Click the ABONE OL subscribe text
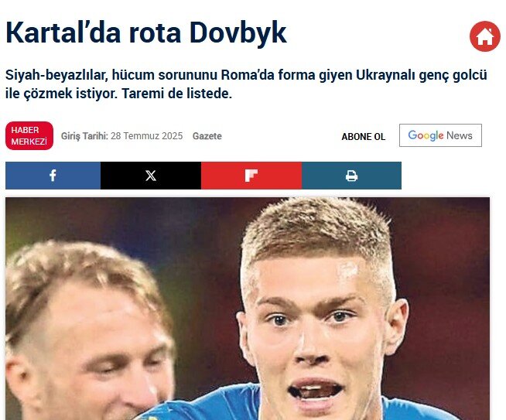 point(364,137)
